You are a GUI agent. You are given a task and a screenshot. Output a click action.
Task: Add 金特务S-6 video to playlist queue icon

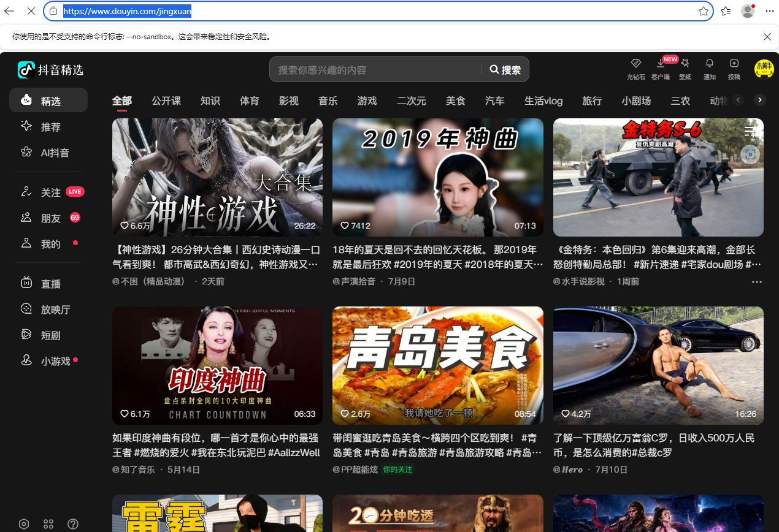750,131
